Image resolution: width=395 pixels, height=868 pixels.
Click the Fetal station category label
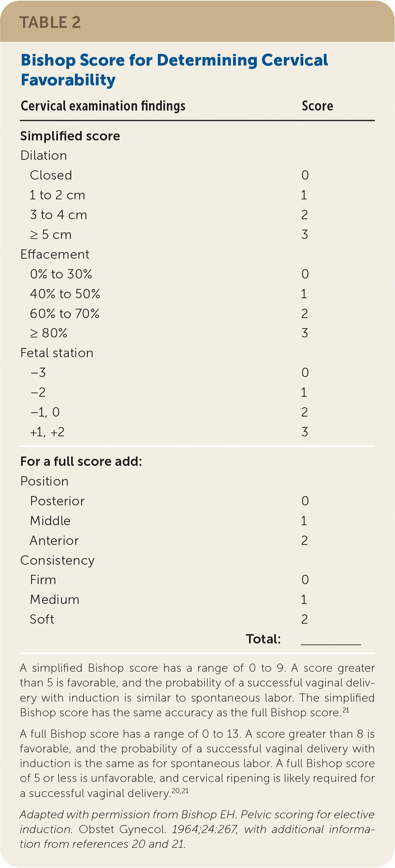pos(57,353)
